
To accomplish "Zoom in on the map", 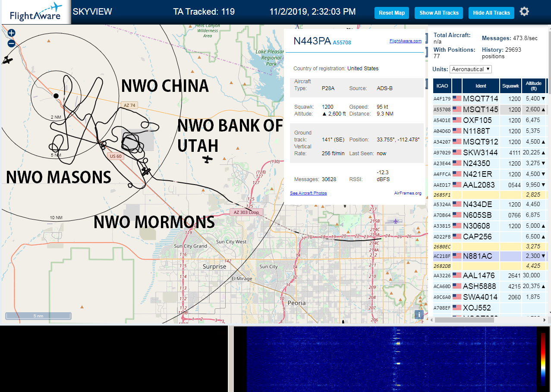I will click(11, 33).
